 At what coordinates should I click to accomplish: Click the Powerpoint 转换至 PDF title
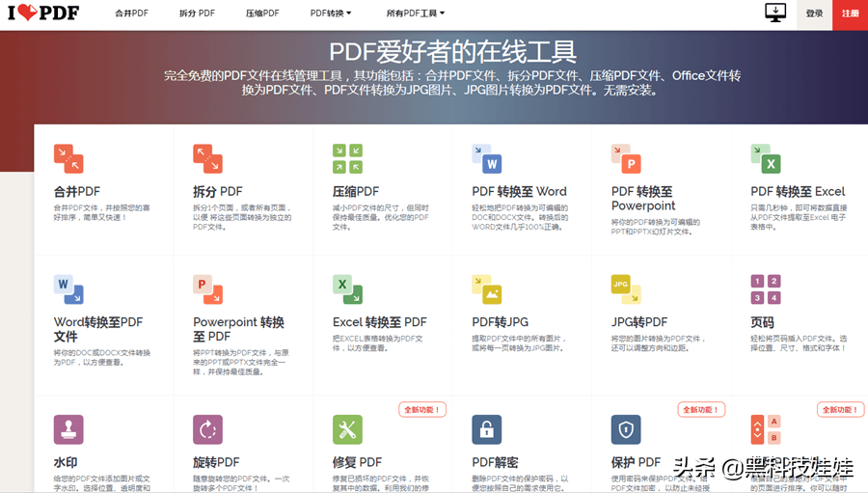[238, 329]
